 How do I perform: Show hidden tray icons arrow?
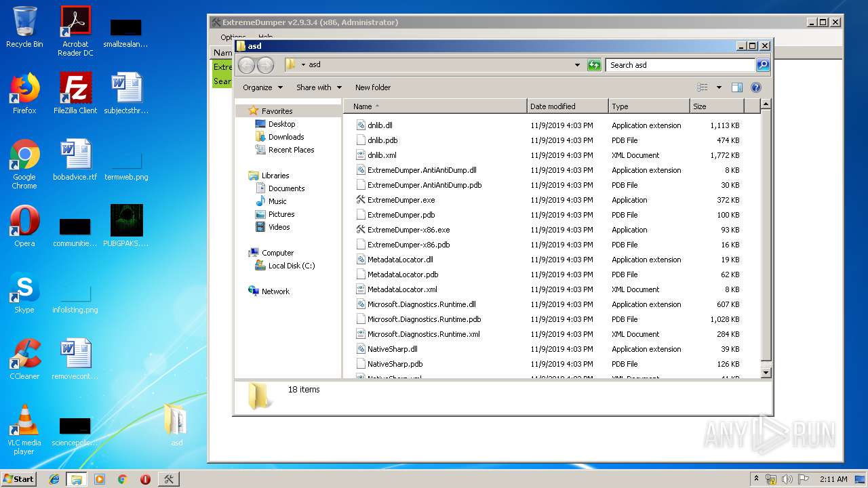tap(756, 479)
